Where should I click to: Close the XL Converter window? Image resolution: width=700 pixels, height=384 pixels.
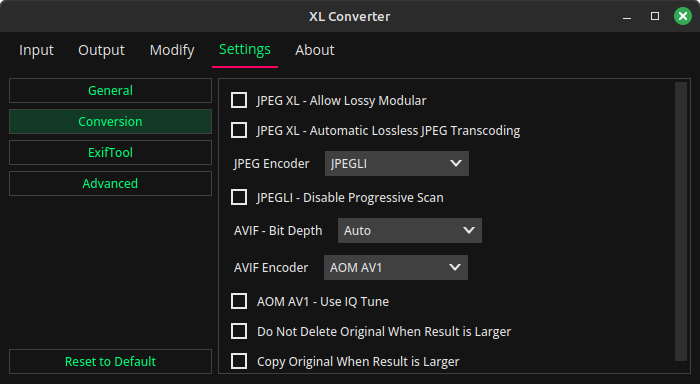pos(683,17)
